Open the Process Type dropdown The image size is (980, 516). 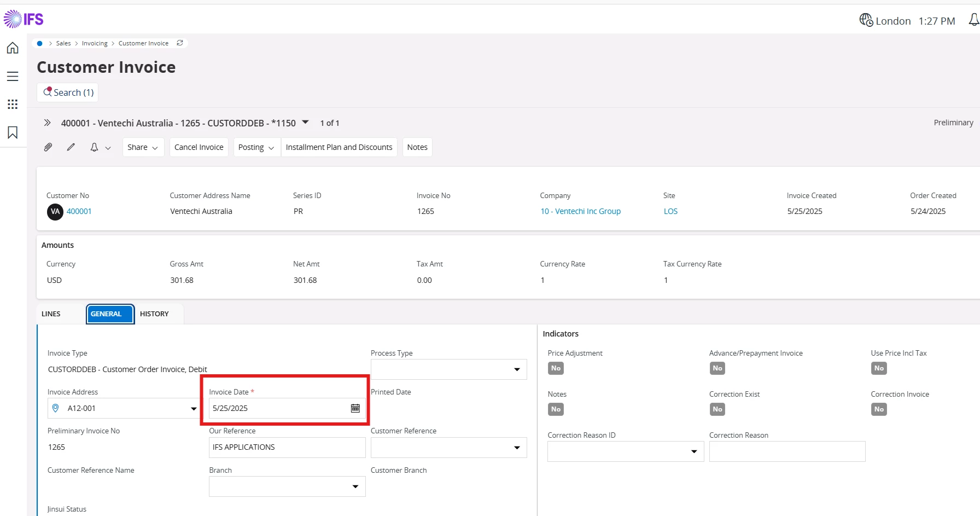pyautogui.click(x=517, y=369)
